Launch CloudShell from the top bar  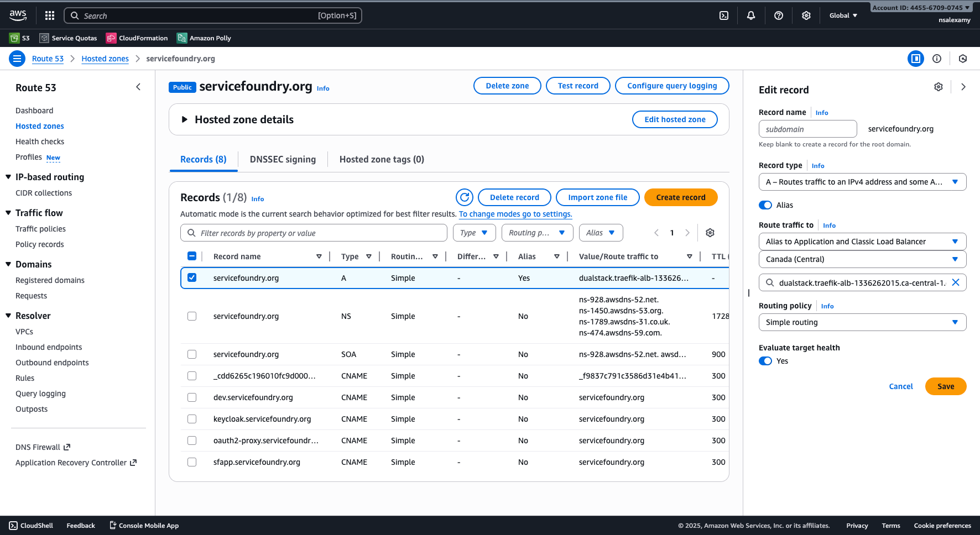tap(724, 15)
